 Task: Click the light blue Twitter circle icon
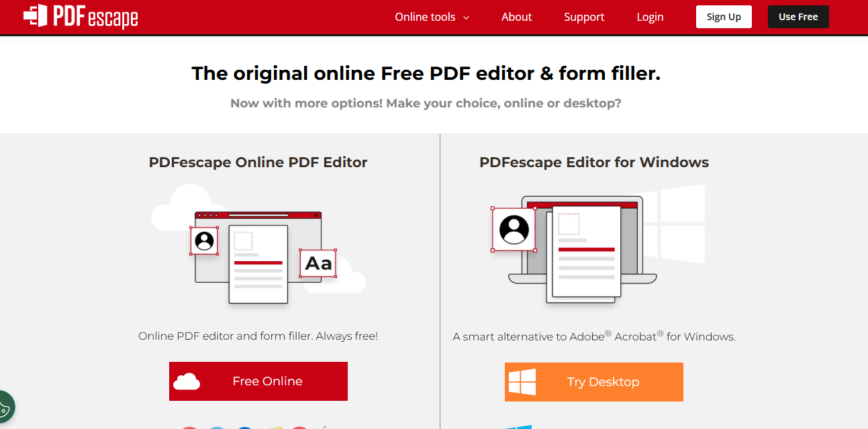216,427
